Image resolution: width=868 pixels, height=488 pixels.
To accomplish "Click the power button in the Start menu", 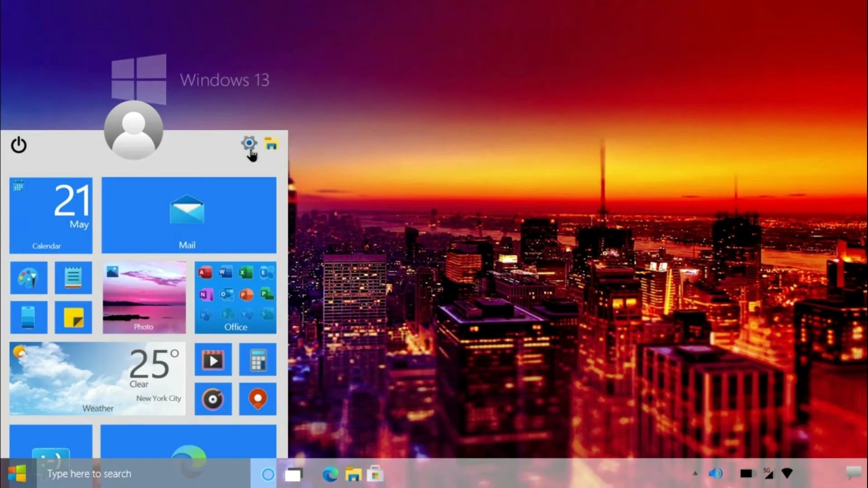I will (x=19, y=145).
